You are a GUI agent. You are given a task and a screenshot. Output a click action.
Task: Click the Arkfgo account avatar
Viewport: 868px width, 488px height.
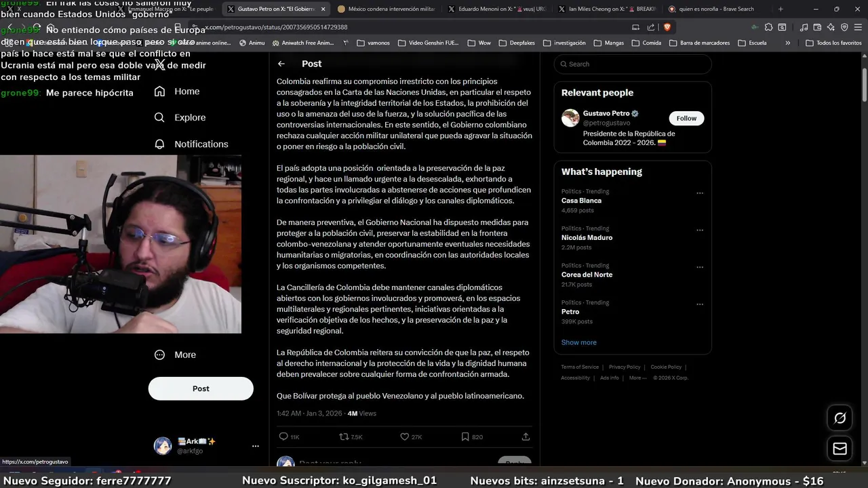163,445
